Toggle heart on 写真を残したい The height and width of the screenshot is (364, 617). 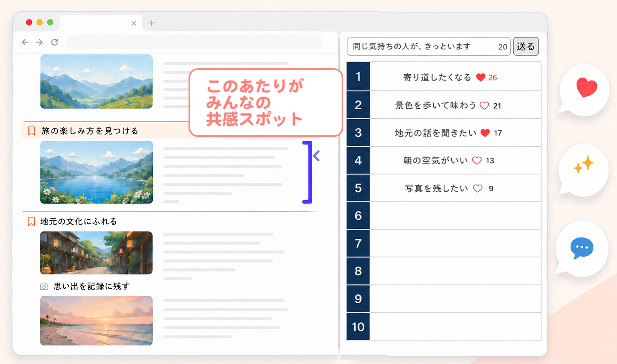477,189
